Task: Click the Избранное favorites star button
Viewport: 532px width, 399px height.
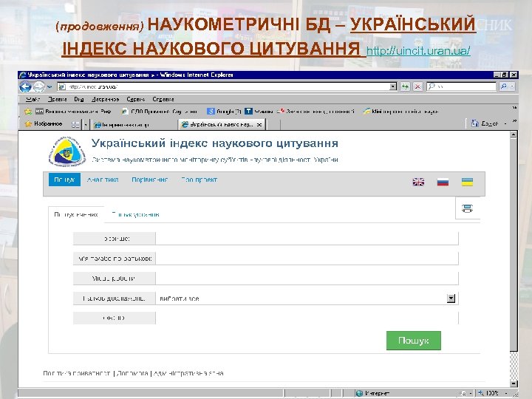Action: pyautogui.click(x=43, y=124)
